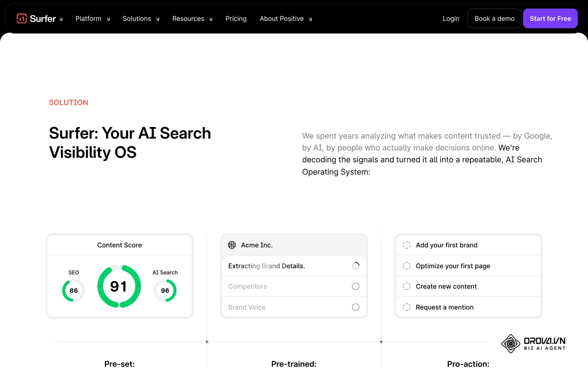Expand the Resources menu arrow

(x=211, y=19)
